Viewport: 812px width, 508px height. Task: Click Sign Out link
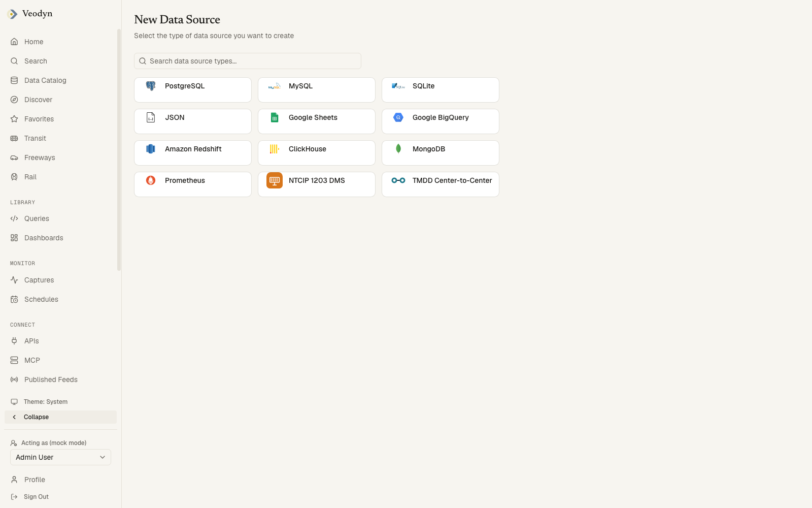tap(60, 497)
